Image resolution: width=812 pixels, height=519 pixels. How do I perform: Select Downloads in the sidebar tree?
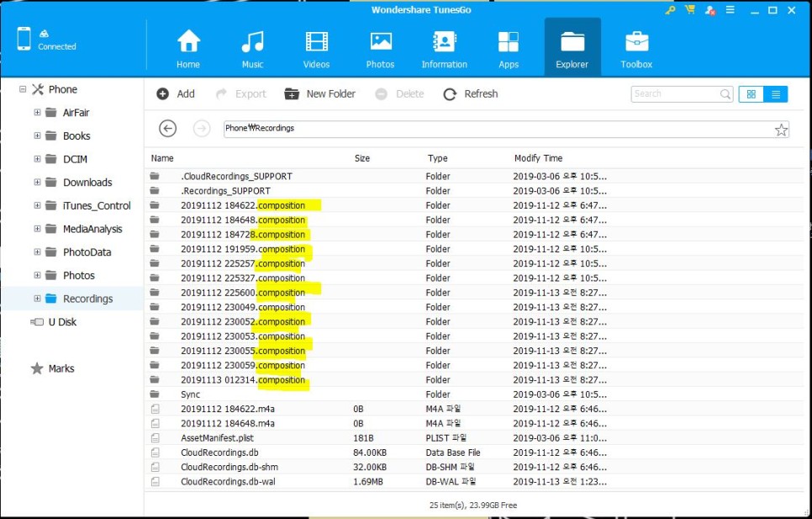coord(87,183)
